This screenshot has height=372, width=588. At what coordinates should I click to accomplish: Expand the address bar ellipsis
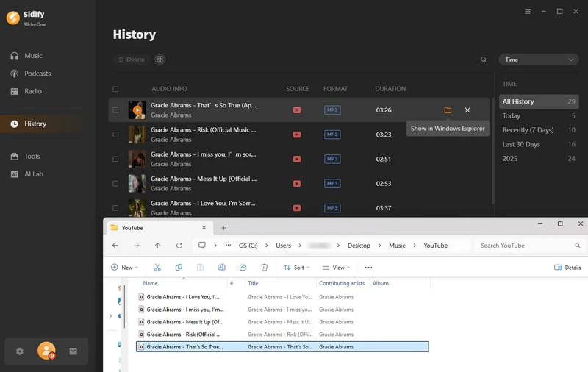228,246
